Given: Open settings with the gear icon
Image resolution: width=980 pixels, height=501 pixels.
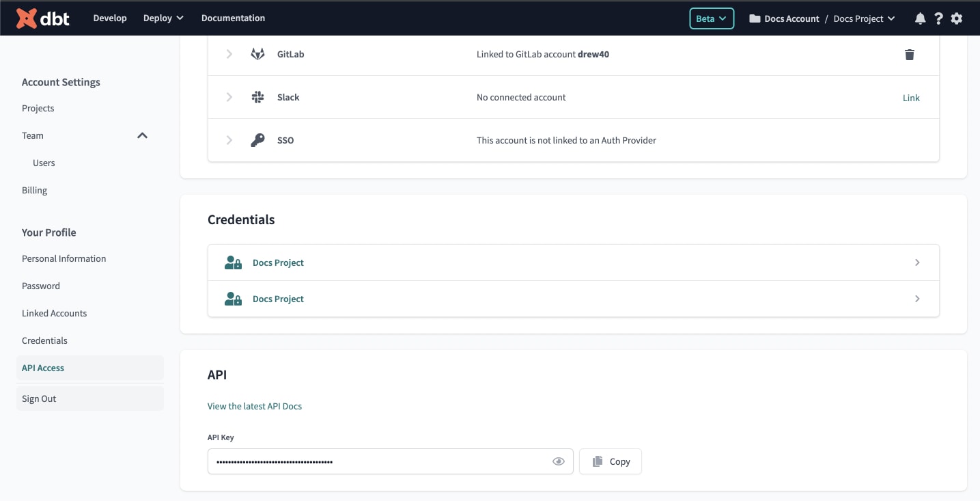Looking at the screenshot, I should coord(956,18).
